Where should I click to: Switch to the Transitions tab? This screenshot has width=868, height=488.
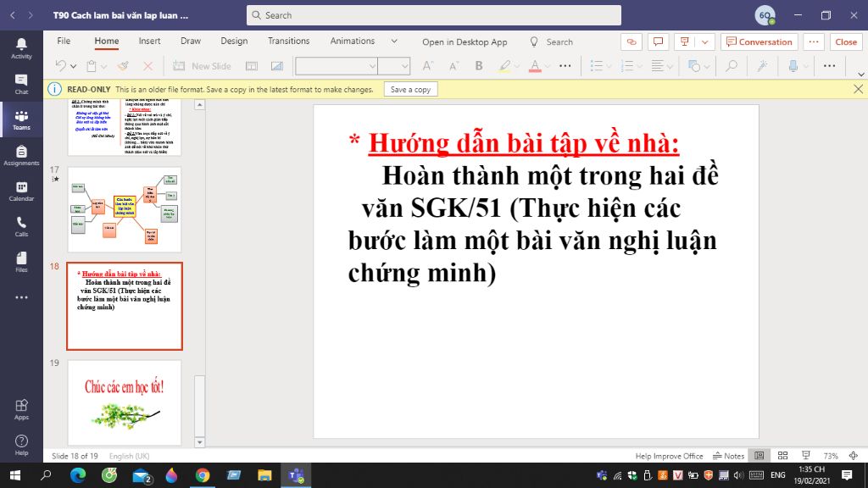[x=289, y=41]
